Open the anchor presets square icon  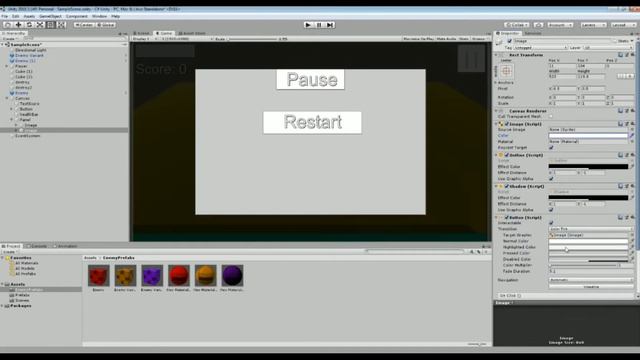click(506, 71)
